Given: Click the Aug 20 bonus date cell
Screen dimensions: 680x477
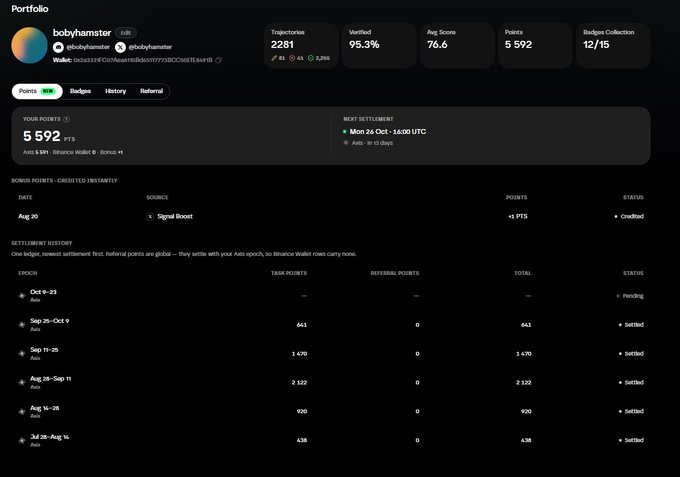Looking at the screenshot, I should click(x=28, y=216).
